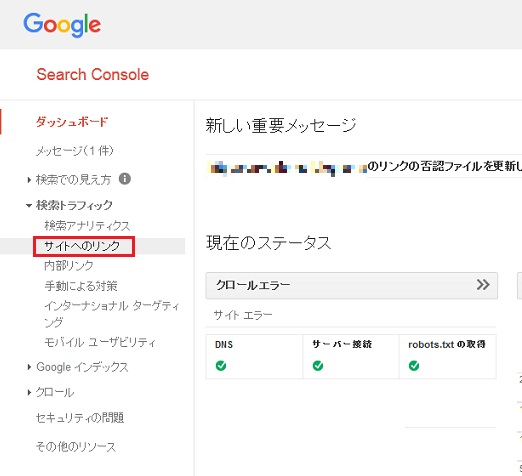Click the 現在のステータス heading
Image resolution: width=522 pixels, height=476 pixels.
tap(269, 243)
